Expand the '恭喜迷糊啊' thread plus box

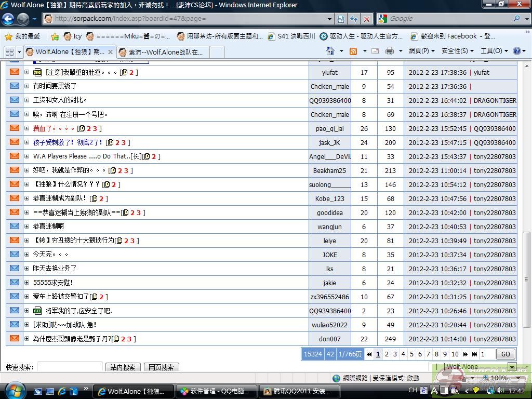[26, 227]
